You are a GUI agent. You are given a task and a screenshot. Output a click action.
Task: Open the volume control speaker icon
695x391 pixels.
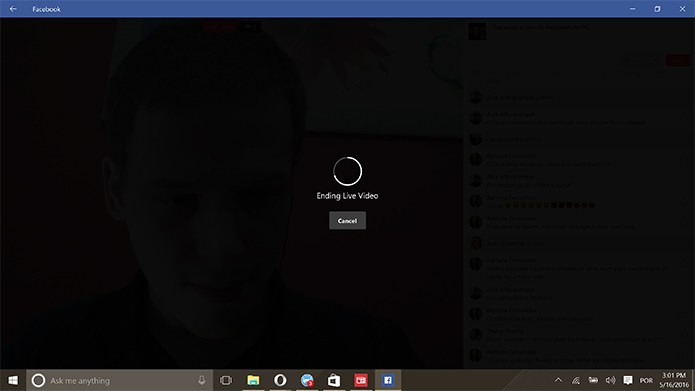tap(610, 380)
